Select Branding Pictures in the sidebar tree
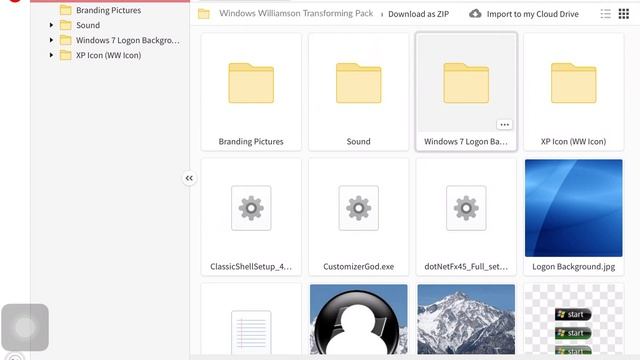 pyautogui.click(x=109, y=10)
